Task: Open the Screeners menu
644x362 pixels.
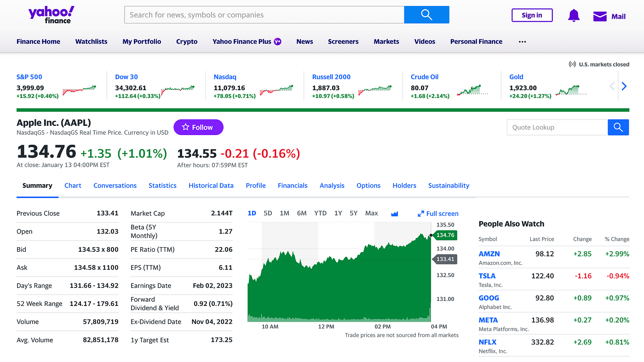Action: click(x=343, y=41)
